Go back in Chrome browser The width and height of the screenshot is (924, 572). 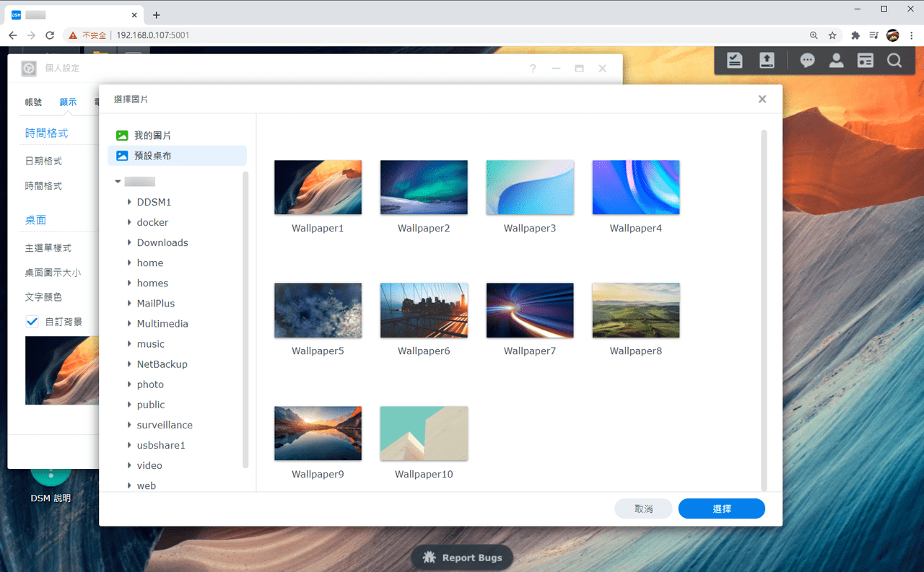pos(13,35)
